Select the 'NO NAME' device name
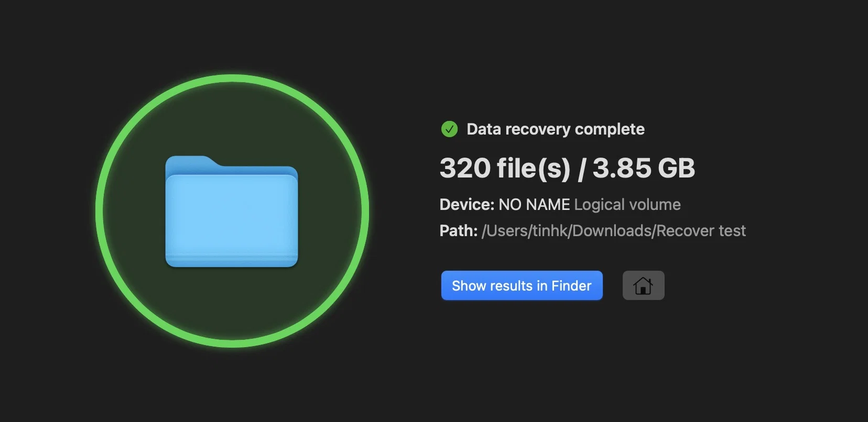This screenshot has width=868, height=422. [534, 204]
